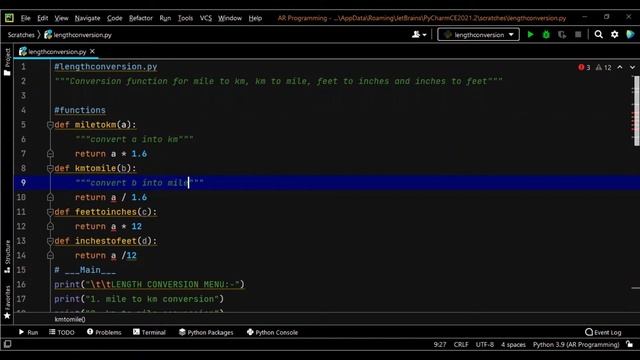Click fold end marker on line 7

pyautogui.click(x=50, y=154)
